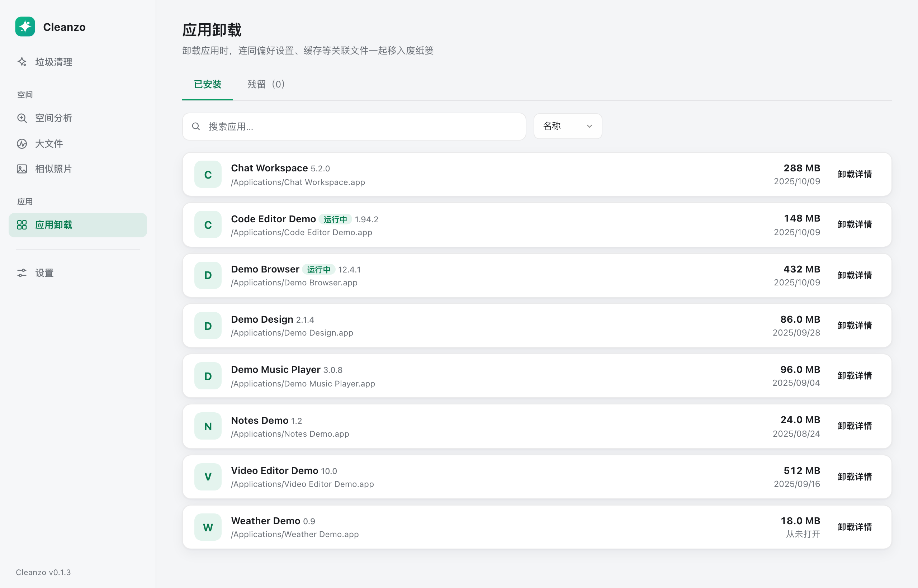The height and width of the screenshot is (588, 918).
Task: Click the Demo Music Player letter icon
Action: pyautogui.click(x=208, y=376)
